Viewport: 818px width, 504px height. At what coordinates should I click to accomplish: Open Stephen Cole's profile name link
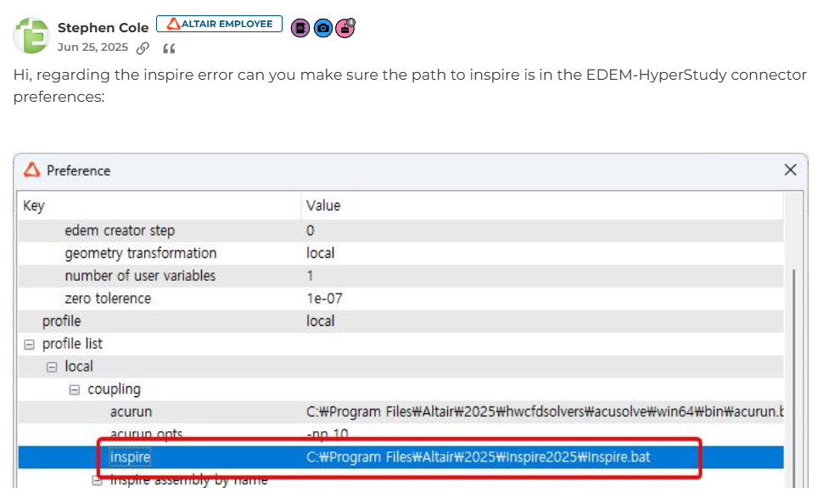[x=103, y=27]
